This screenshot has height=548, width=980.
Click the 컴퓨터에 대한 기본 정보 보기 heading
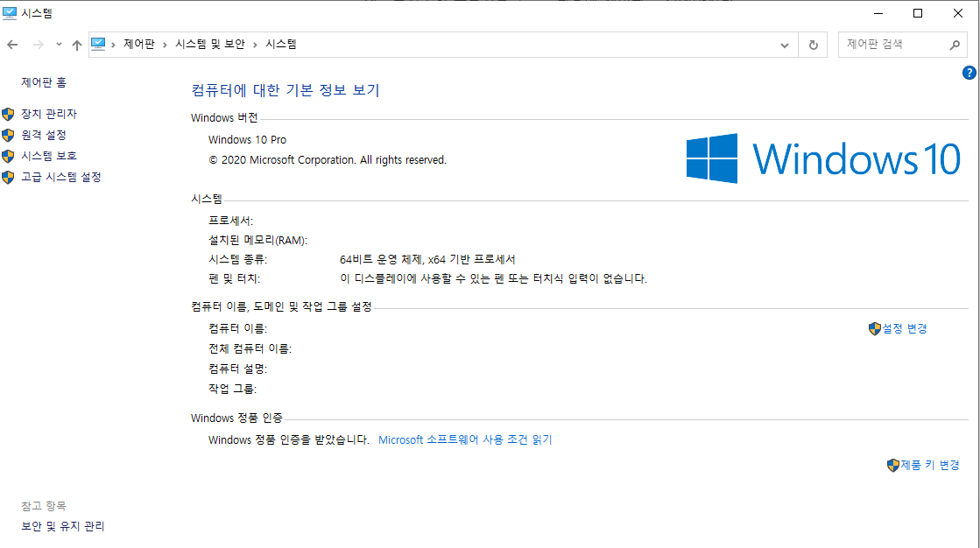click(x=286, y=90)
